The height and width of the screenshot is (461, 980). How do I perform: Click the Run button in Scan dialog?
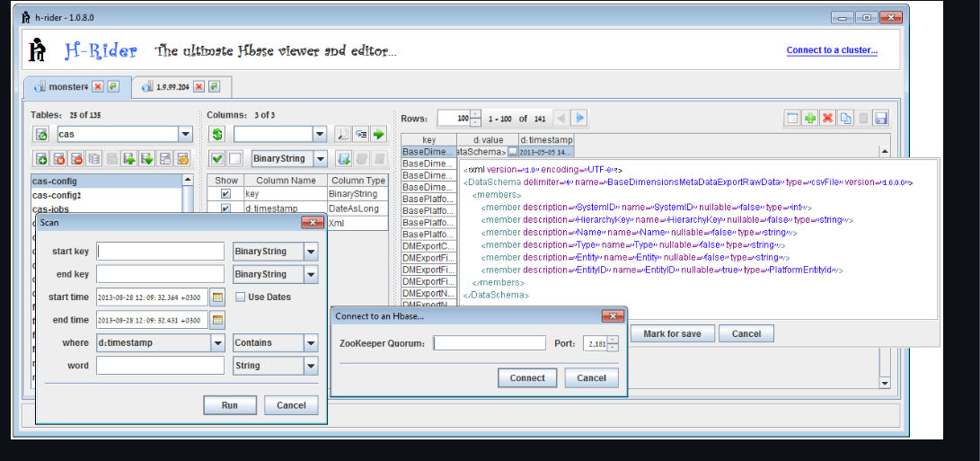[x=229, y=405]
